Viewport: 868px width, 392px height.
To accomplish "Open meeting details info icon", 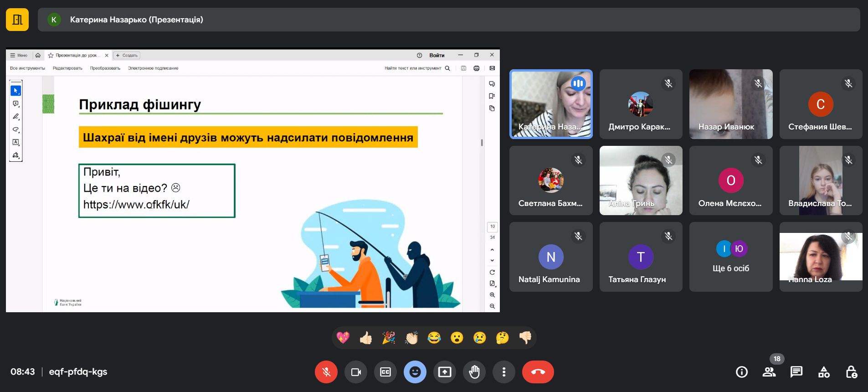I will (742, 372).
